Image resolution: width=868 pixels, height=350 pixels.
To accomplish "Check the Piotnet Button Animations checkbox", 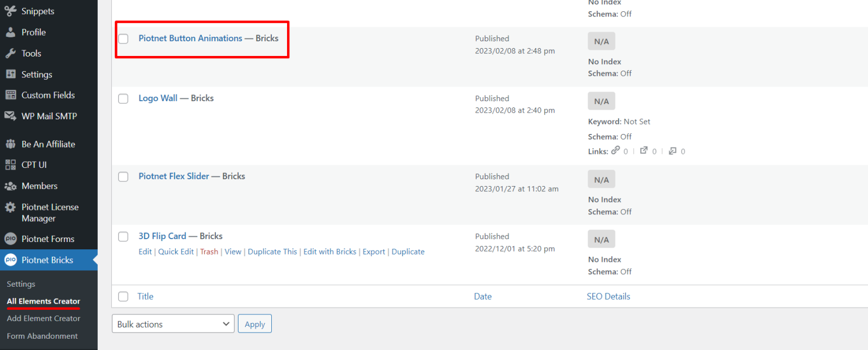I will click(x=123, y=38).
